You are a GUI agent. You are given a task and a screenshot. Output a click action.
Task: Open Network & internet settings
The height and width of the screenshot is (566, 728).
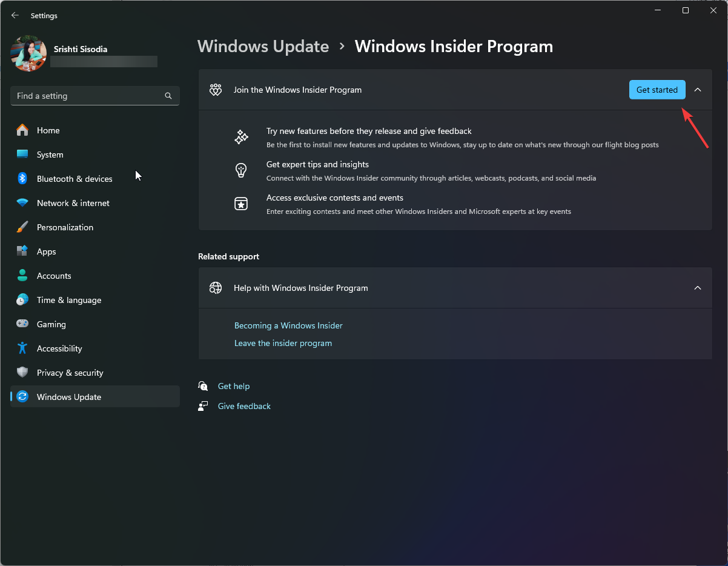point(73,203)
